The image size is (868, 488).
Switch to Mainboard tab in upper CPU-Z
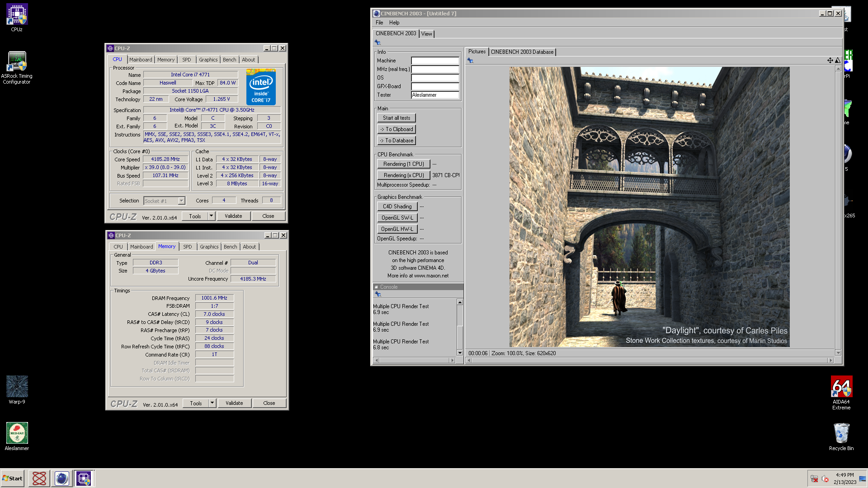point(141,60)
